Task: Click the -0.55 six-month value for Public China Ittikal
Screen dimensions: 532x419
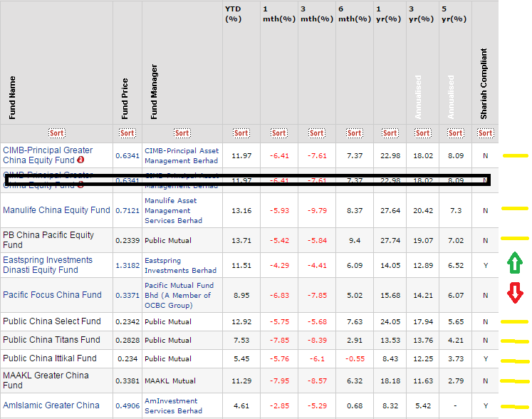Action: coord(355,359)
